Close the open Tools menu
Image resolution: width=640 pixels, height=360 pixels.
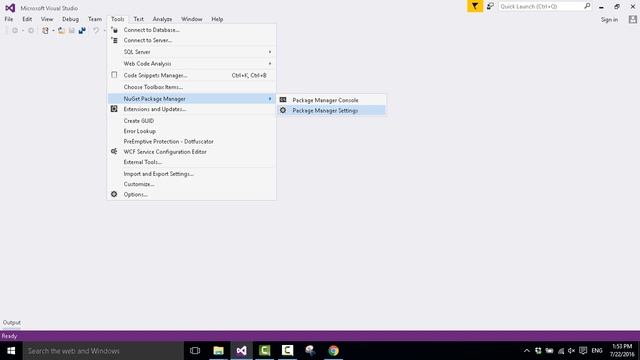coord(118,19)
